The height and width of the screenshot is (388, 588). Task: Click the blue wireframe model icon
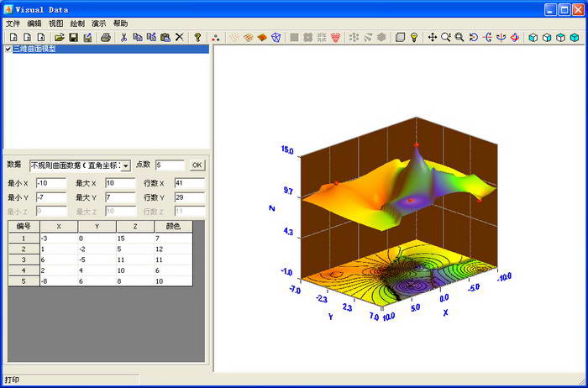click(275, 37)
